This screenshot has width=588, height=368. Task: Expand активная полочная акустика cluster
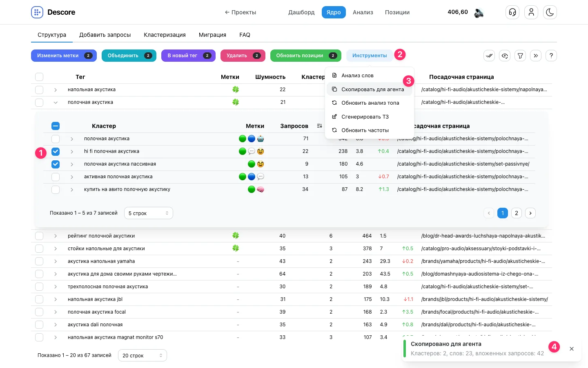coord(72,177)
